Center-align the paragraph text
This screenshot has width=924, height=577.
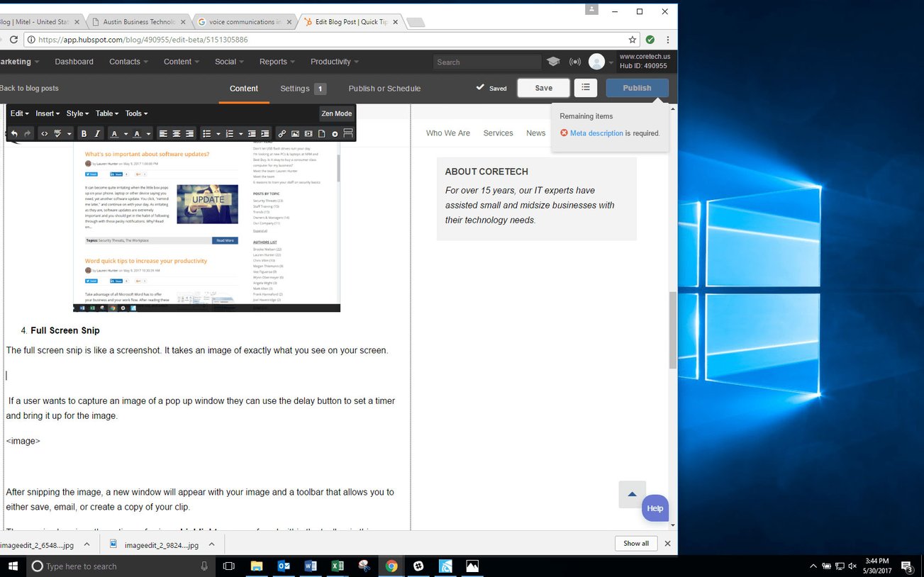(x=174, y=133)
